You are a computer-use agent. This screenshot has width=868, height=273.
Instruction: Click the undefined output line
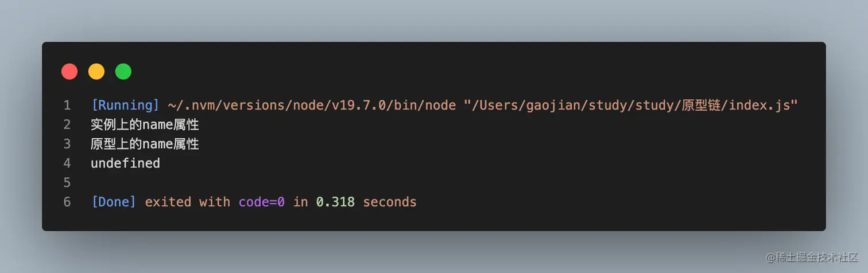(x=125, y=163)
